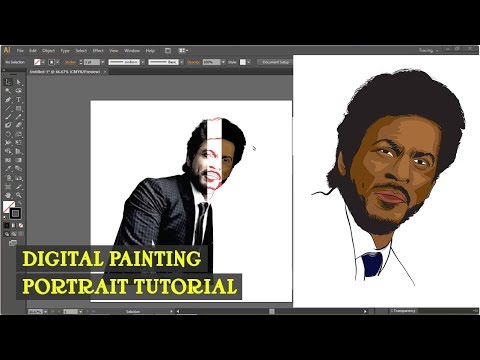Select the Hand tool
Image resolution: width=480 pixels, height=360 pixels.
pyautogui.click(x=8, y=195)
